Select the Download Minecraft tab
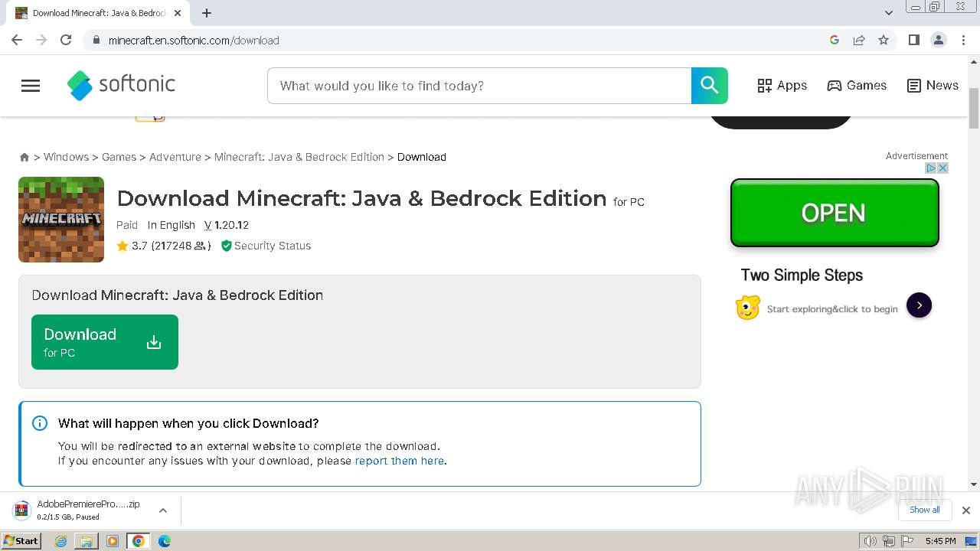 pyautogui.click(x=98, y=13)
